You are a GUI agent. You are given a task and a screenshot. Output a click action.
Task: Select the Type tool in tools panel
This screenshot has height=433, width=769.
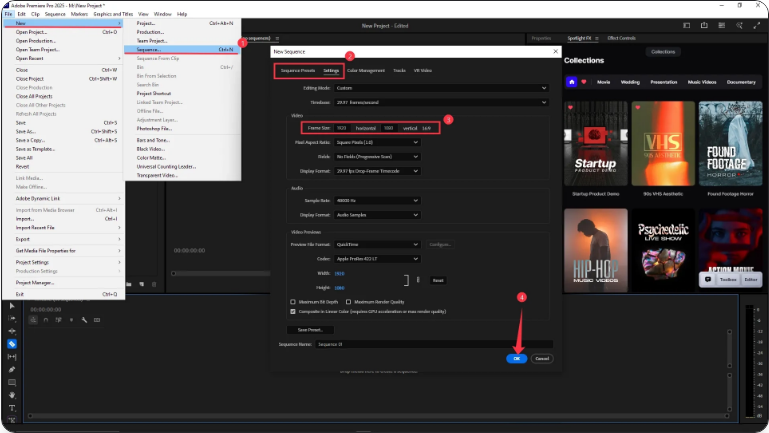click(12, 407)
